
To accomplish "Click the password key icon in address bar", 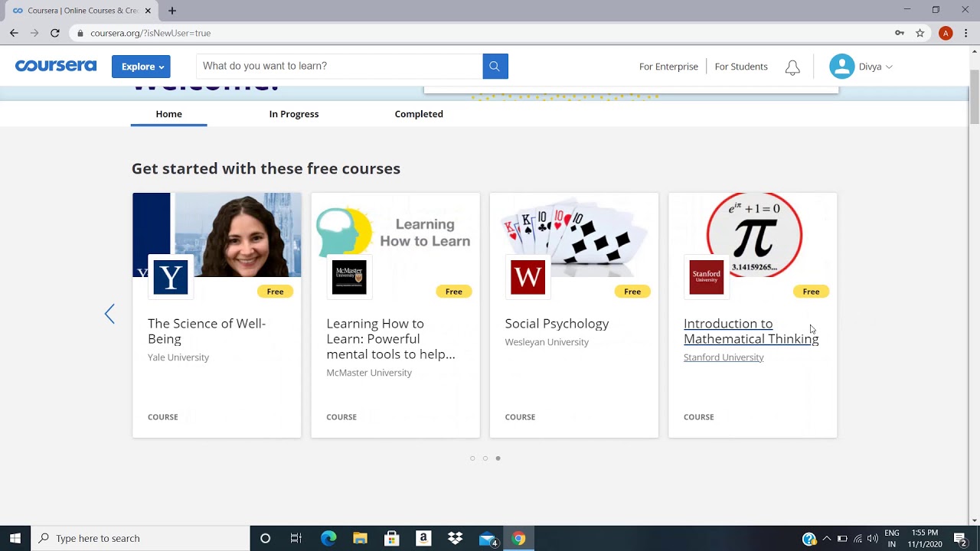I will tap(900, 33).
